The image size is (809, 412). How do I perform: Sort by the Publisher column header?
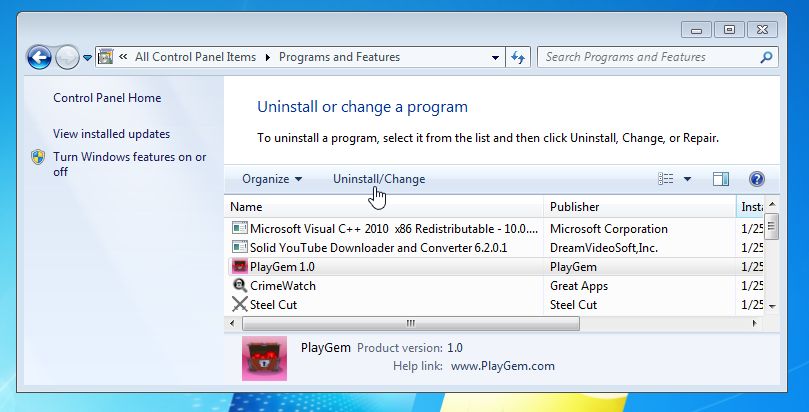click(x=640, y=207)
